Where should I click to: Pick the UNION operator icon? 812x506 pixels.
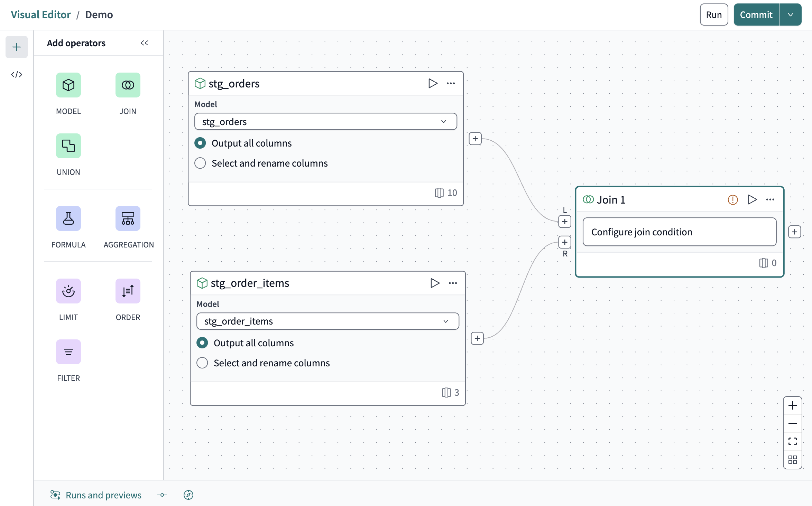coord(68,146)
